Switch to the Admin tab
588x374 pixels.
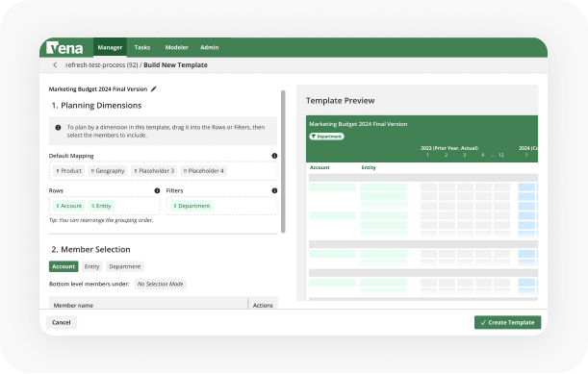pos(209,47)
